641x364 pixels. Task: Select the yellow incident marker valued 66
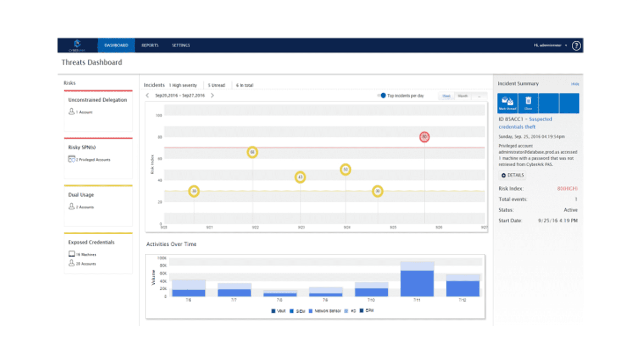[x=252, y=152]
